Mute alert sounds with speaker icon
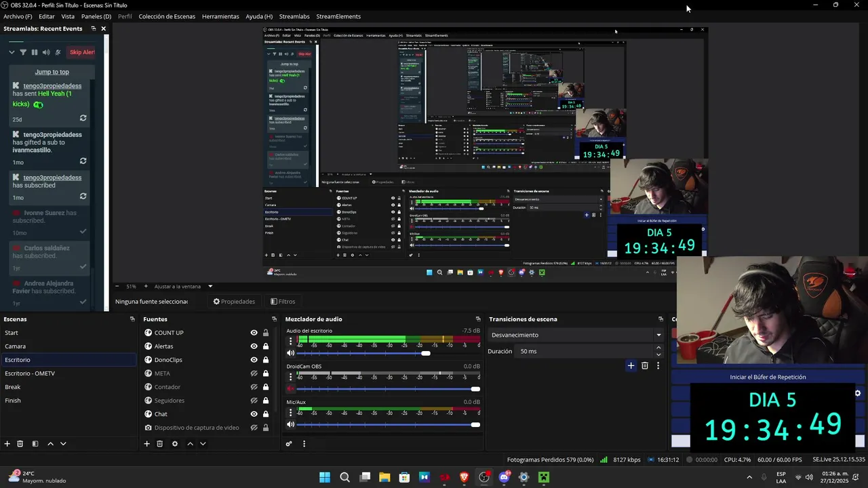This screenshot has width=868, height=488. 46,52
